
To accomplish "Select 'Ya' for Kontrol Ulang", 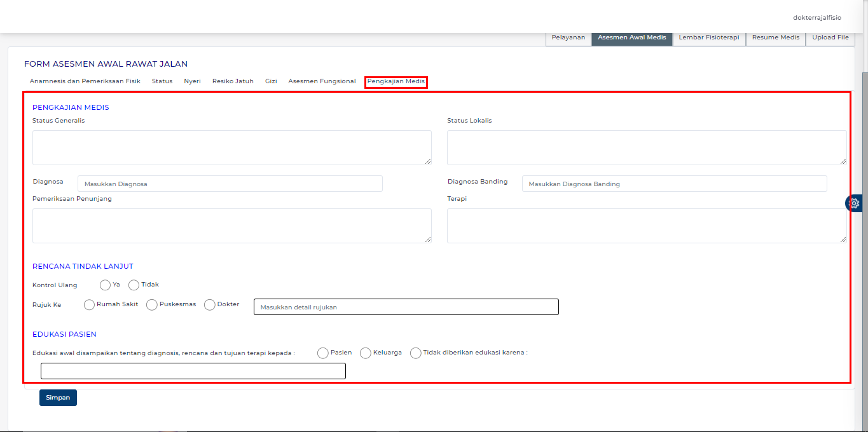I will click(x=106, y=285).
